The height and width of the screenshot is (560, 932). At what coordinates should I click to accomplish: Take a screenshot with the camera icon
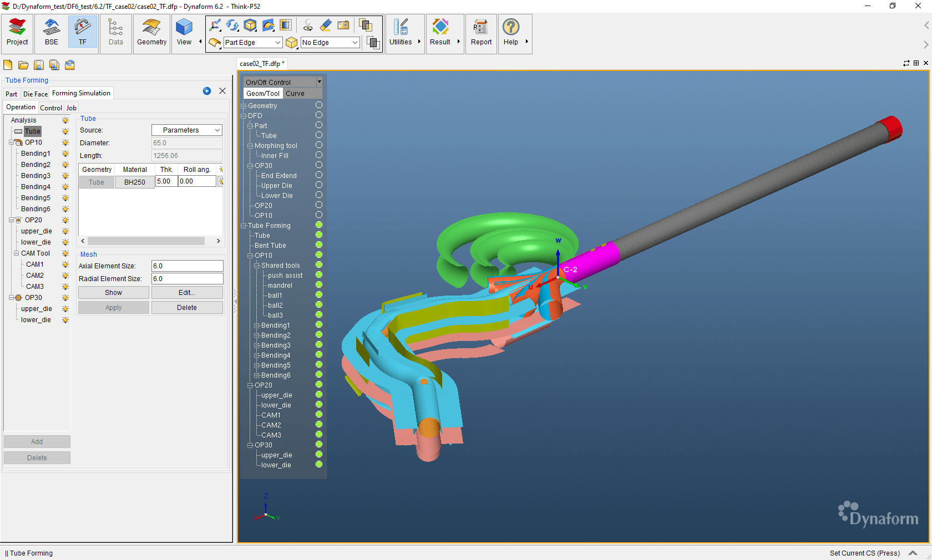(x=343, y=25)
